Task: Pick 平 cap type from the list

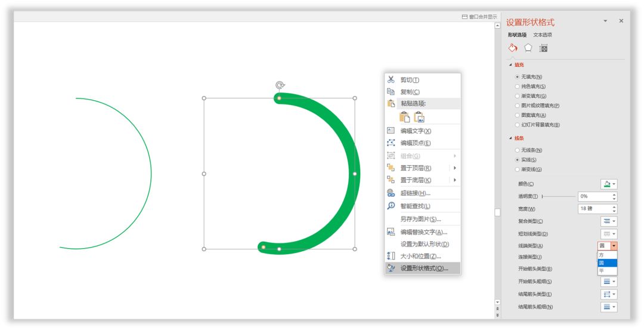Action: pos(608,270)
